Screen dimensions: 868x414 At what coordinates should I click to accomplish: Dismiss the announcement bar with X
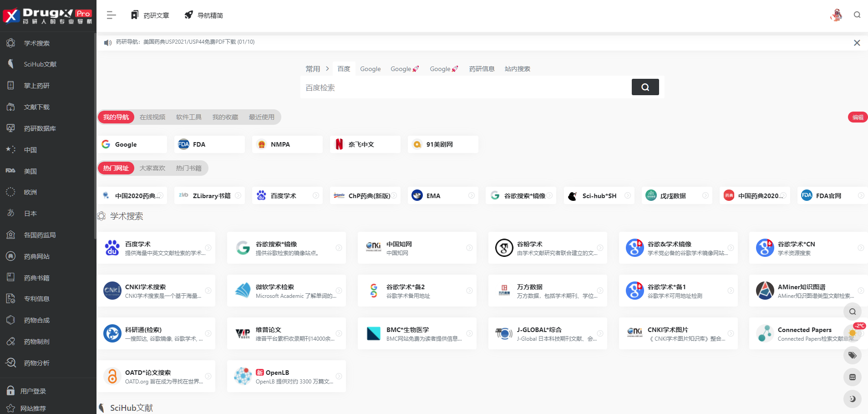tap(857, 43)
